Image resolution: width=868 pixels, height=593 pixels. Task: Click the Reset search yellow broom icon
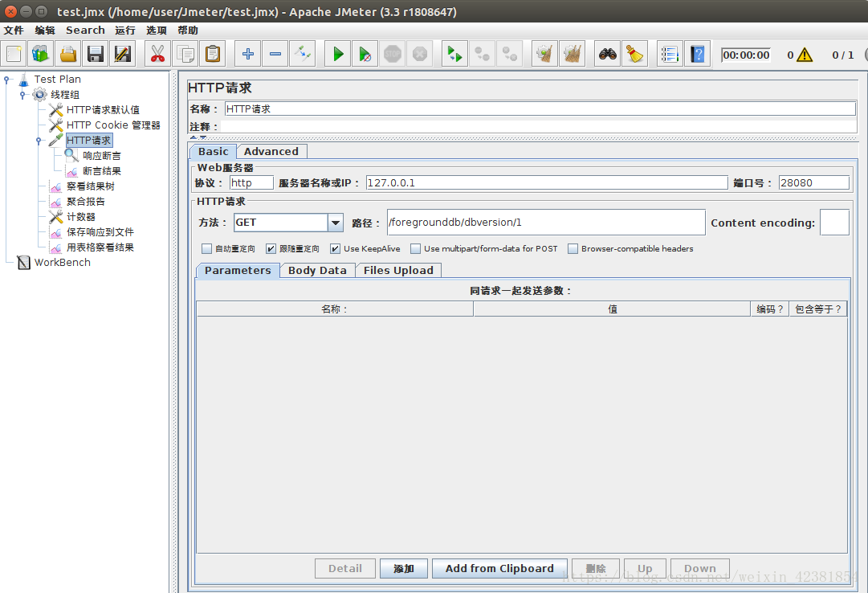634,55
